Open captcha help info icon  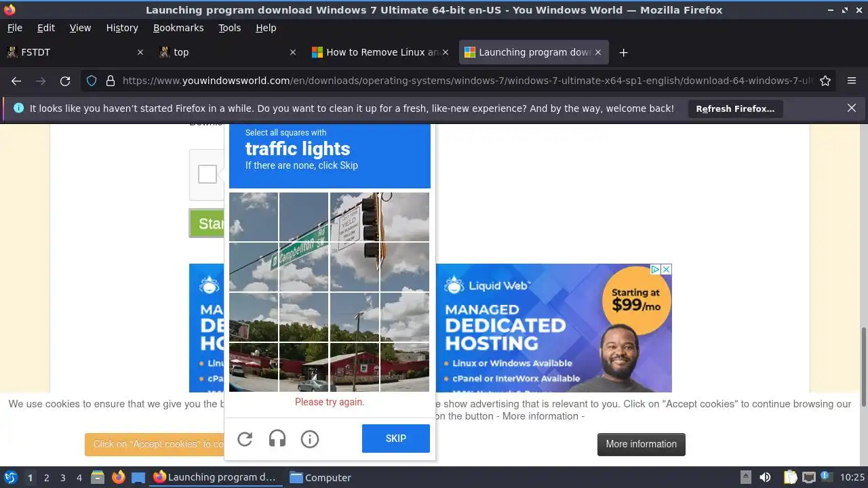click(x=310, y=439)
